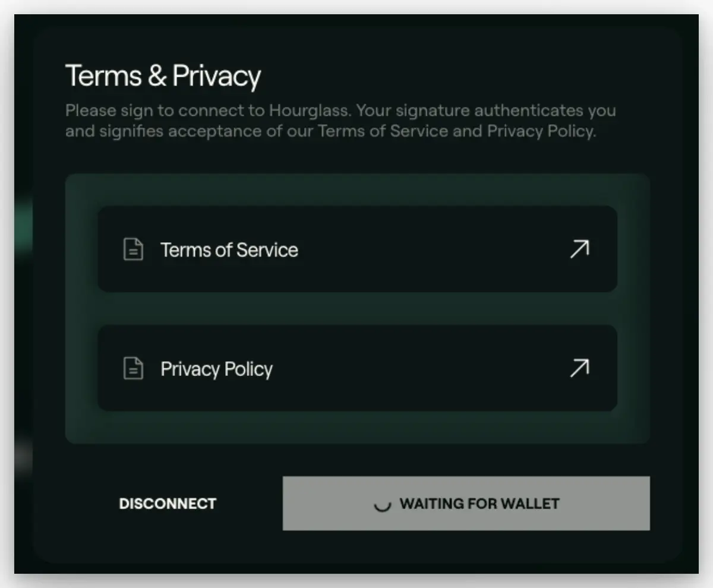Click 'Privacy Policy' within the description sentence
713x588 pixels.
tap(541, 131)
